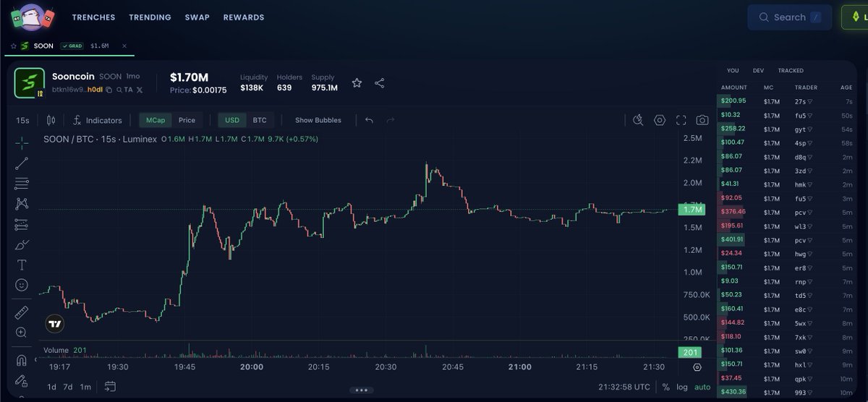This screenshot has height=402, width=868.
Task: Click the TA search link
Action: tap(125, 90)
